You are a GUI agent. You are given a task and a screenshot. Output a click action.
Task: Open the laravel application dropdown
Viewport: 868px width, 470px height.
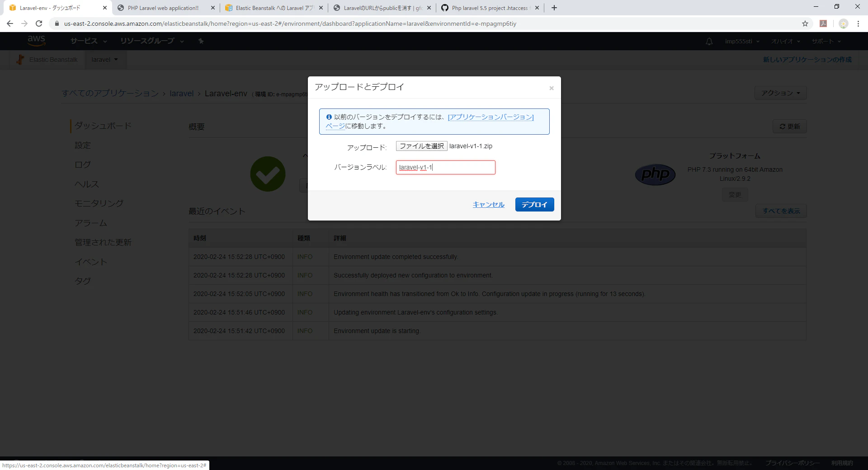[x=104, y=60]
